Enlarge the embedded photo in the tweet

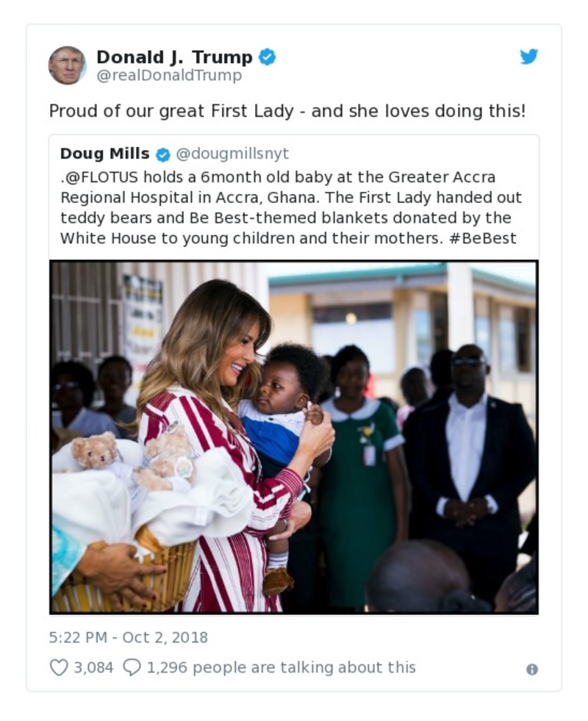294,437
